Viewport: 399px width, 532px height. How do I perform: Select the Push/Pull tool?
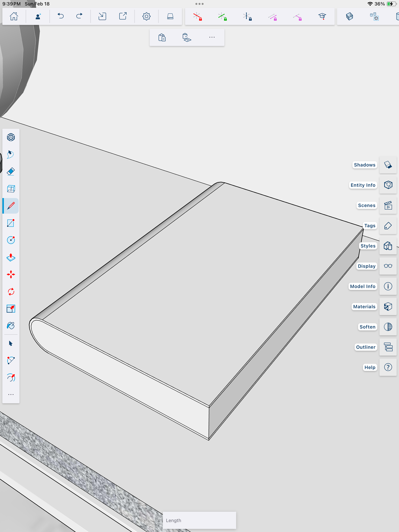11,257
